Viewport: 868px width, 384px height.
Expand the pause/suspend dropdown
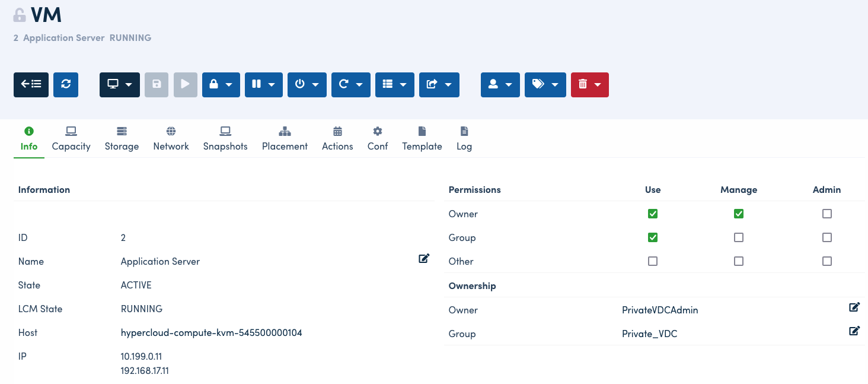(263, 85)
